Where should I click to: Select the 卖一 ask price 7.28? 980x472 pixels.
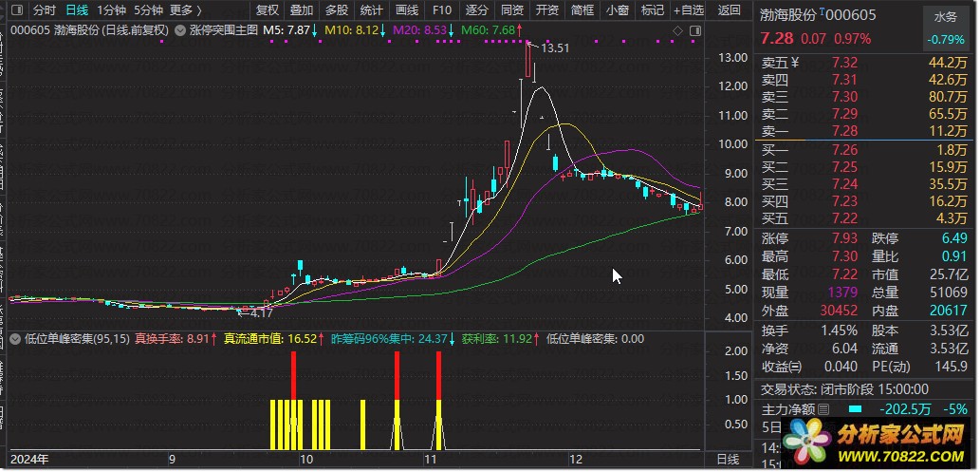pos(845,131)
